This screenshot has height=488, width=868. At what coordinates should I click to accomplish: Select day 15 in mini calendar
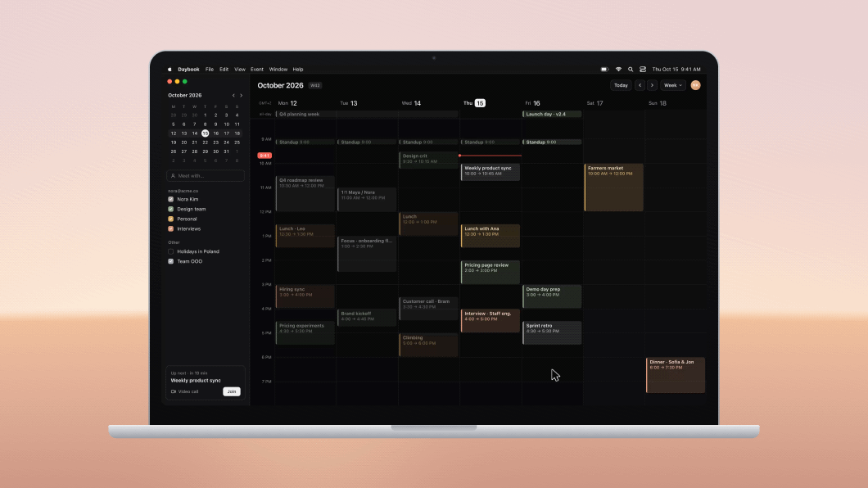tap(206, 133)
